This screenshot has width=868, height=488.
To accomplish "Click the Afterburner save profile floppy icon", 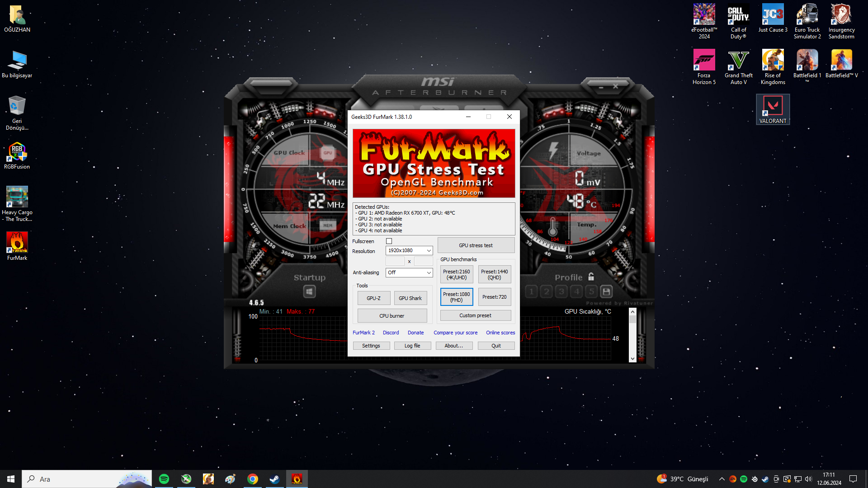I will pos(606,292).
